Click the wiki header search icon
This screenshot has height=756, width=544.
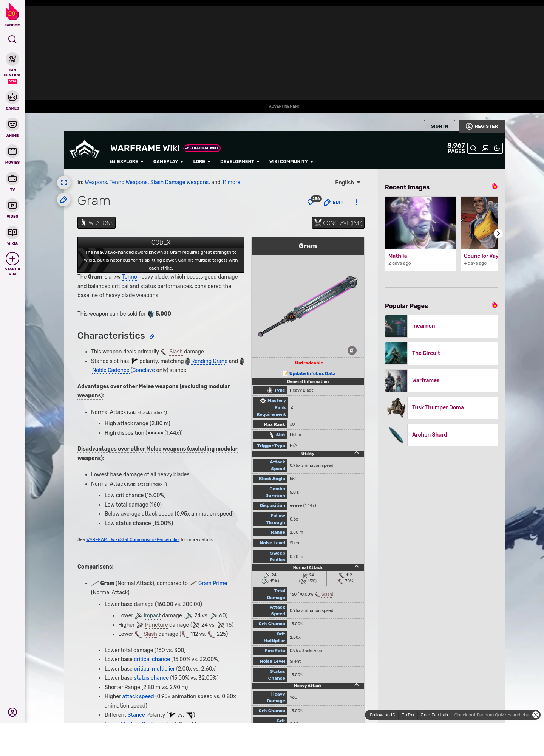(x=473, y=148)
